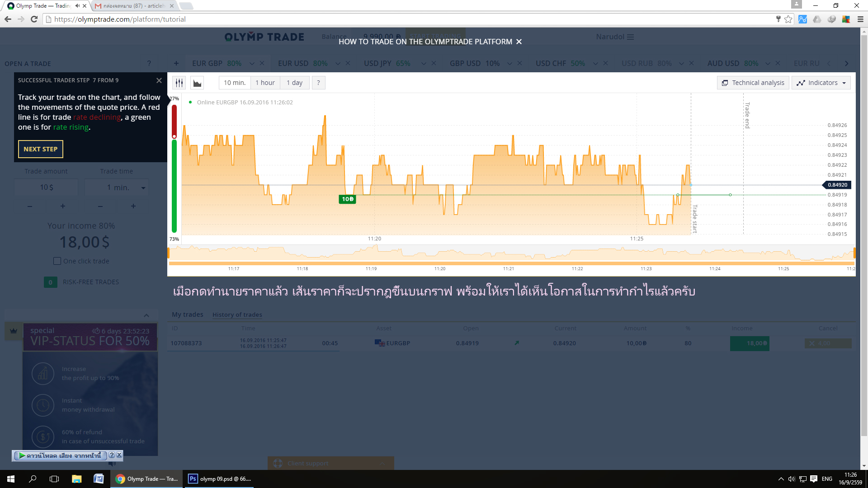Open the Indicators dropdown

[x=821, y=83]
